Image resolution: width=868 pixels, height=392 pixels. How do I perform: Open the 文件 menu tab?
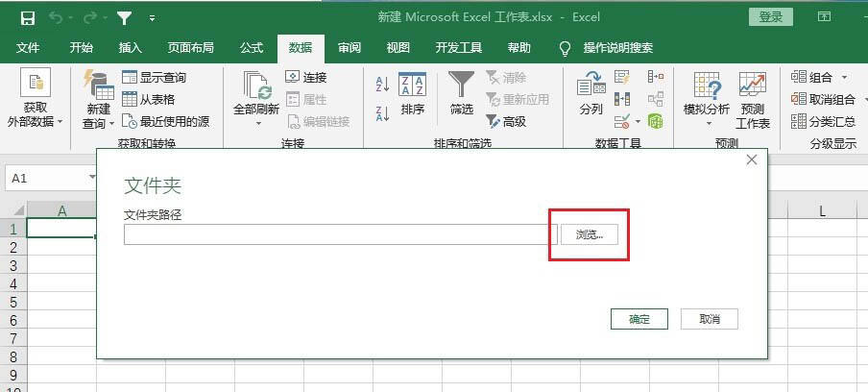28,48
